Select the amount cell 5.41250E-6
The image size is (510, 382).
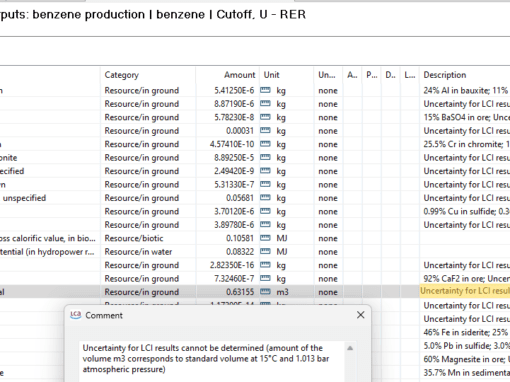[228, 90]
